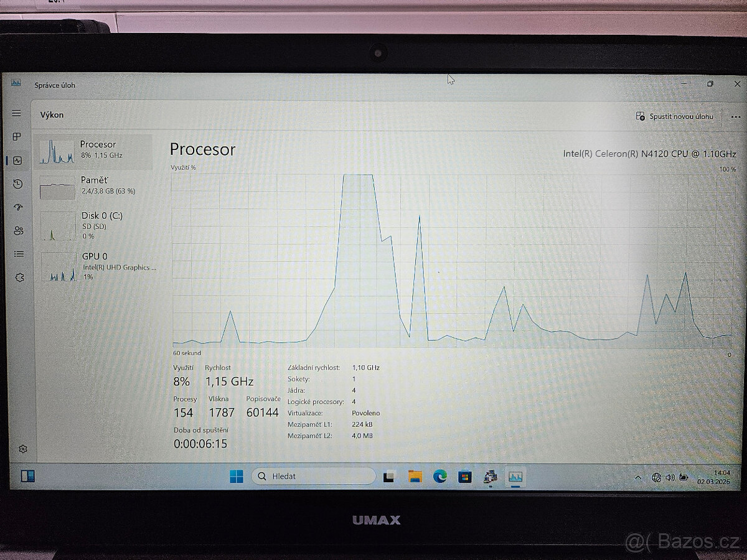Select the Disk 0 (C:) panel
The width and height of the screenshot is (747, 560).
[x=93, y=226]
